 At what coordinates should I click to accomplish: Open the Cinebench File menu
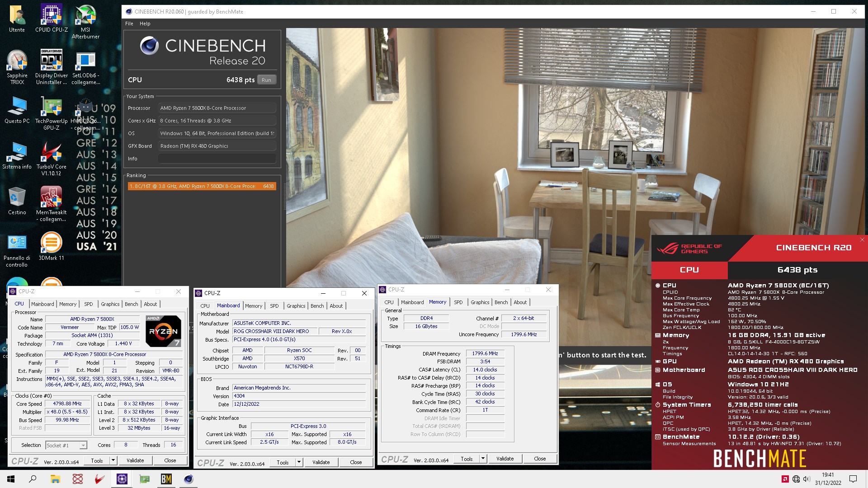[129, 23]
